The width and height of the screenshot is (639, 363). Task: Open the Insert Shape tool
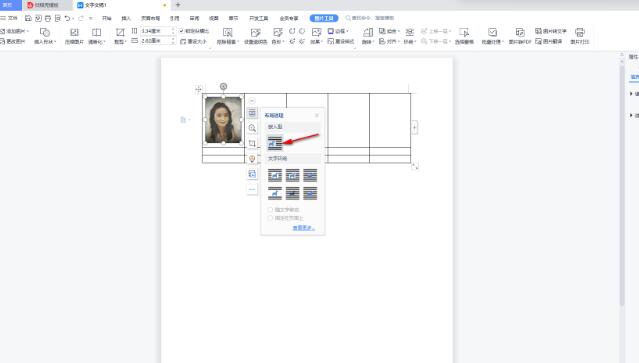pos(45,36)
